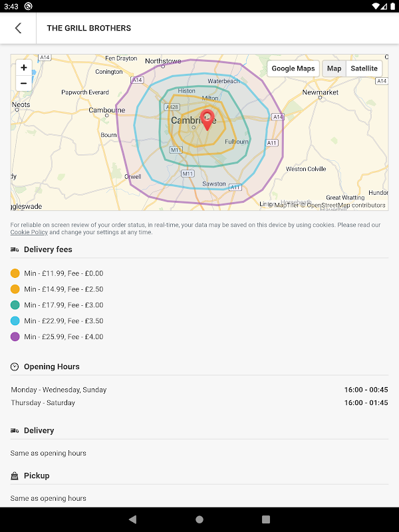Screen dimensions: 399x532
Task: Click the '16:00 - 00:45' hours value
Action: coord(366,390)
